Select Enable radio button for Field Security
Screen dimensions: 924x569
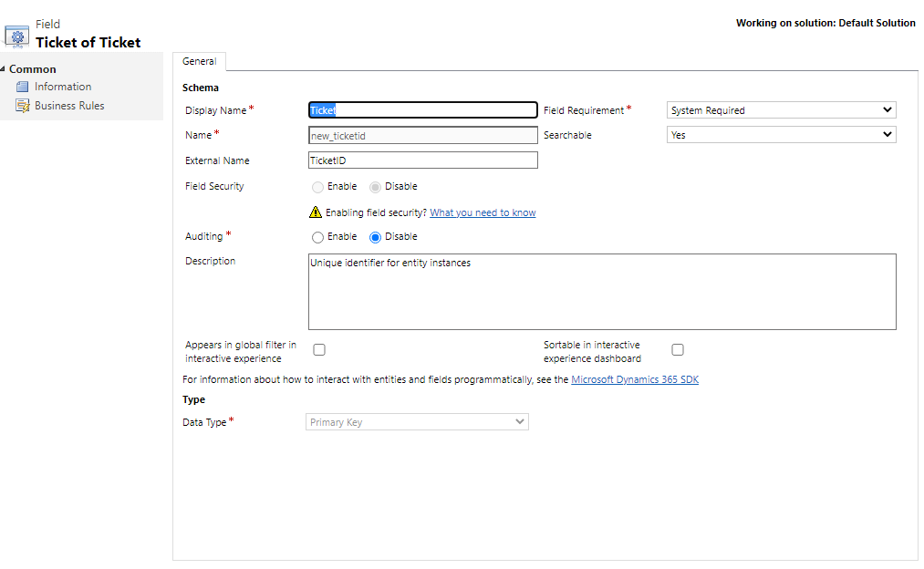(317, 187)
